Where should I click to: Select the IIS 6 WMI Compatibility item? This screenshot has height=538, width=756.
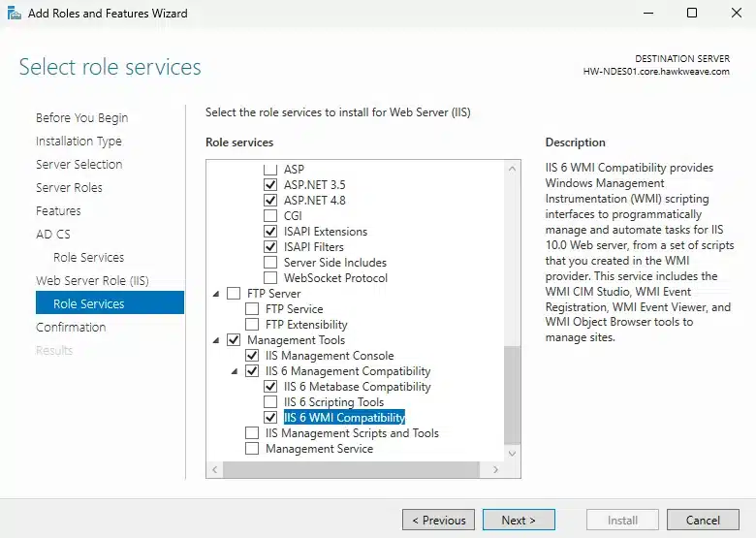tap(344, 418)
